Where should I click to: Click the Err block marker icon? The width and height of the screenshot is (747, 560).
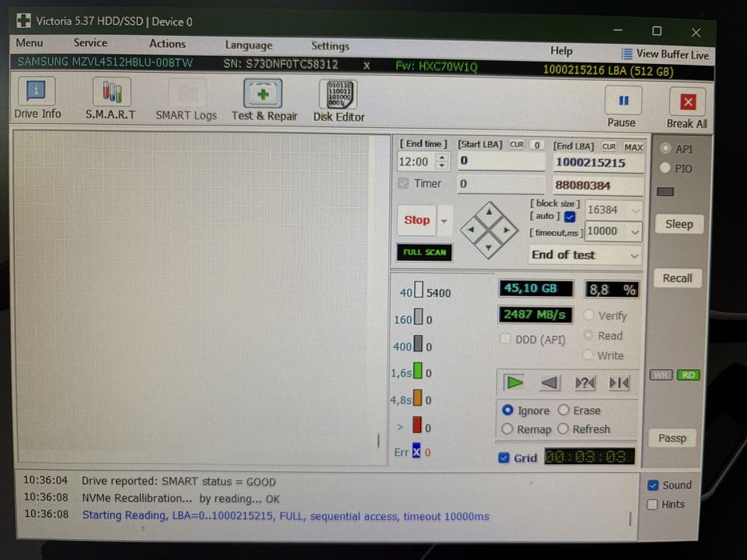pos(416,450)
